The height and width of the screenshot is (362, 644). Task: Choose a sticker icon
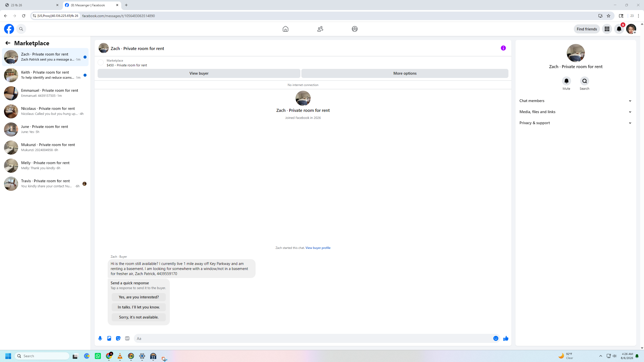118,338
